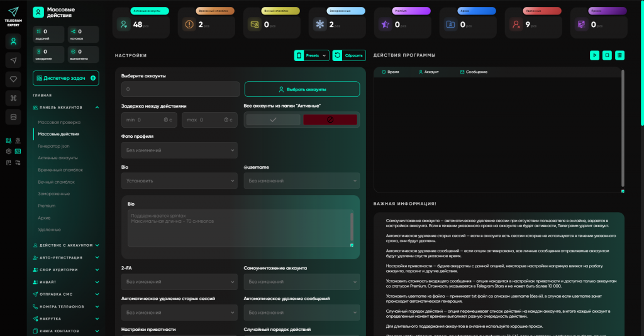Click the trash icon to clear log
The width and height of the screenshot is (644, 336).
(x=620, y=55)
